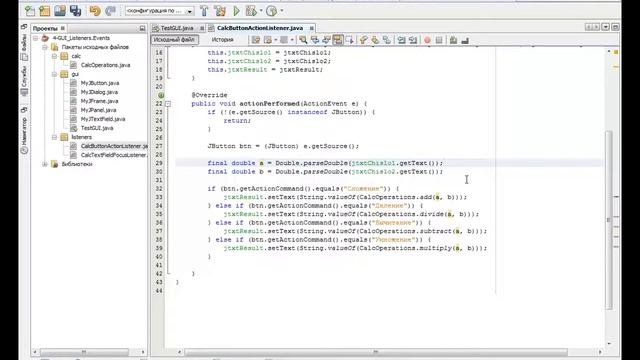The height and width of the screenshot is (360, 640).
Task: Click the editor vertical scrollbar
Action: (x=609, y=220)
